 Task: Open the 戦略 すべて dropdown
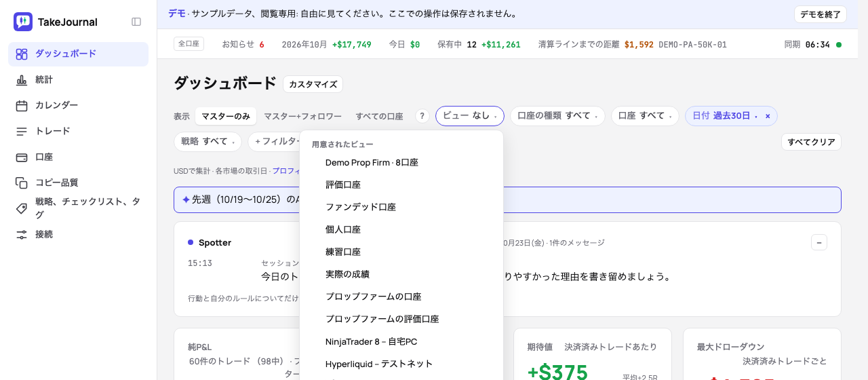pyautogui.click(x=208, y=142)
